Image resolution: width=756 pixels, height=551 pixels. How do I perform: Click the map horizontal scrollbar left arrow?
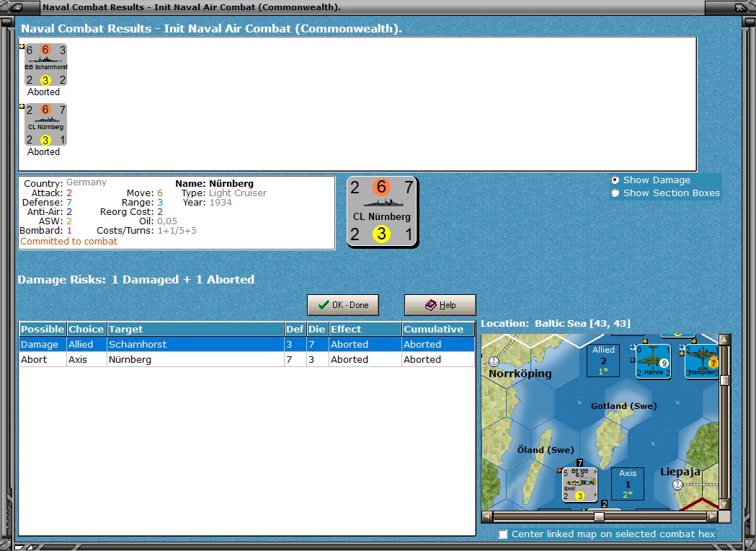point(487,516)
